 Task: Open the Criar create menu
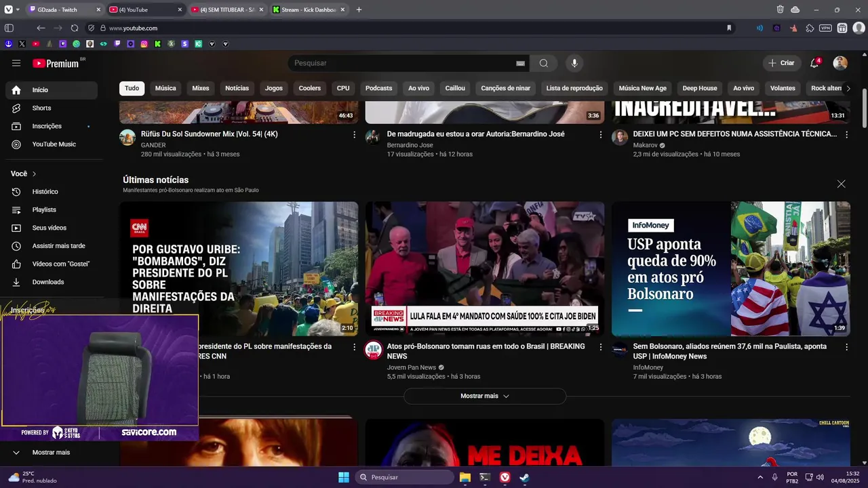pyautogui.click(x=781, y=63)
